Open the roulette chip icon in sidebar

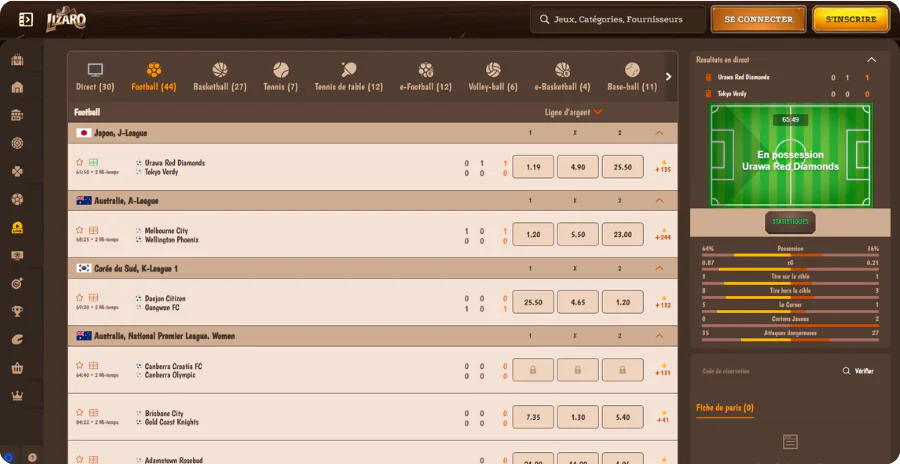(17, 143)
